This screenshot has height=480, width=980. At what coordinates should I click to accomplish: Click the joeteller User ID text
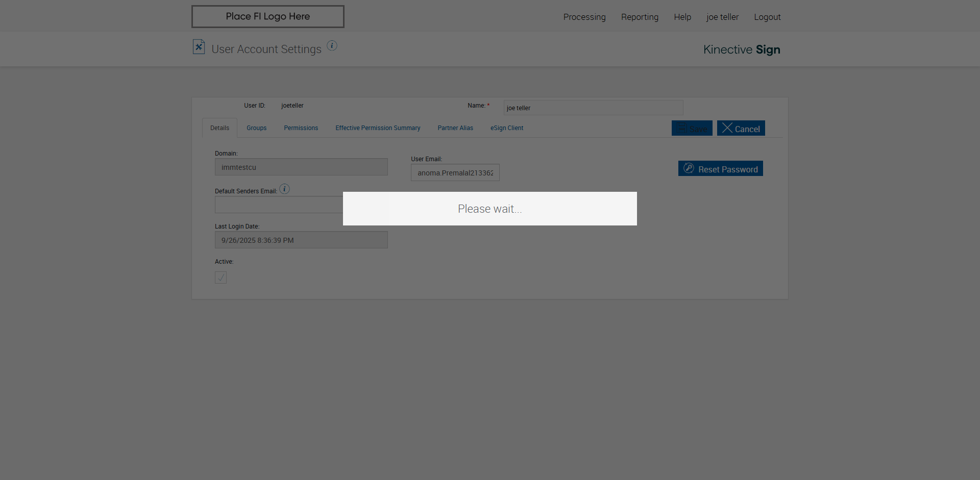point(292,106)
